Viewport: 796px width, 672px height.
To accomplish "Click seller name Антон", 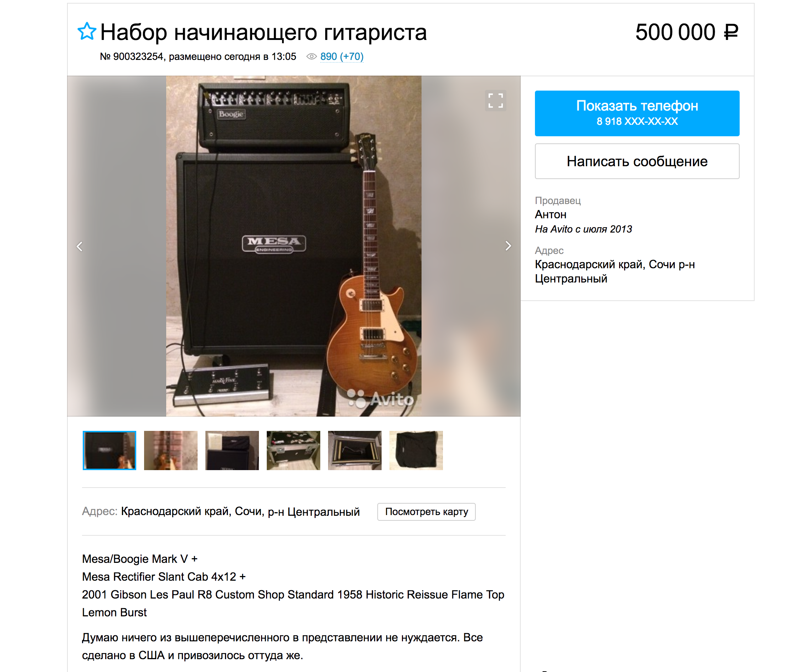I will point(550,214).
